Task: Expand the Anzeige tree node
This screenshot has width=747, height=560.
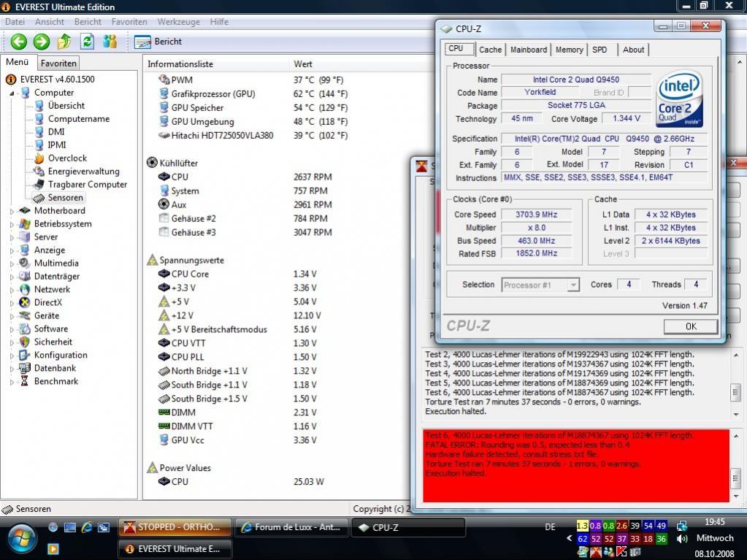Action: [12, 250]
